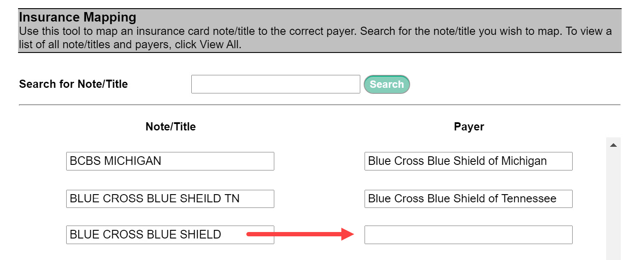The height and width of the screenshot is (260, 644).
Task: Click the empty Payer field in the third row
Action: 468,235
